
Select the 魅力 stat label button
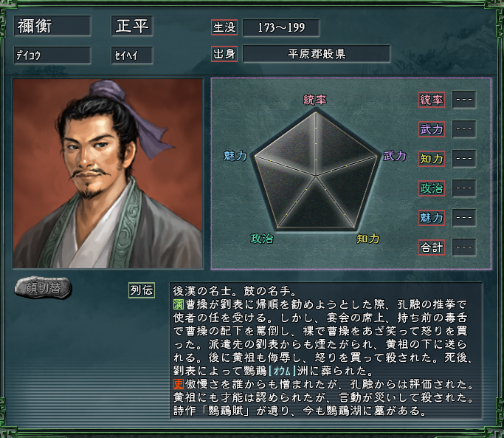[432, 218]
